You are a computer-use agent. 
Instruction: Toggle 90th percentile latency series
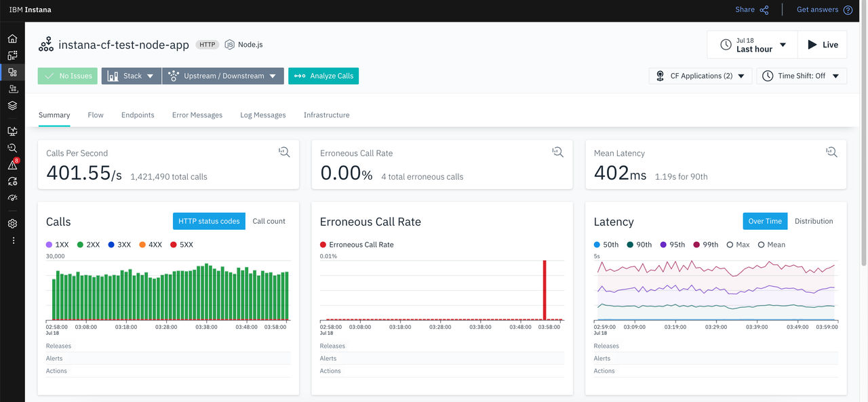point(639,245)
